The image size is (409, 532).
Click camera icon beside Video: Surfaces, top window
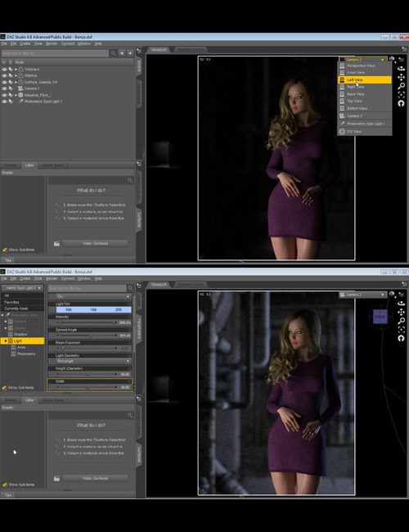pos(56,243)
